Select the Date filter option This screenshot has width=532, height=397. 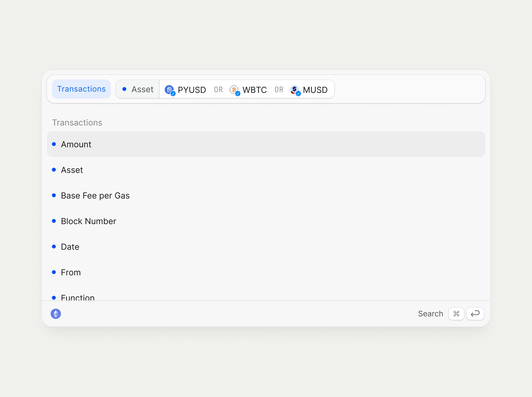point(70,247)
